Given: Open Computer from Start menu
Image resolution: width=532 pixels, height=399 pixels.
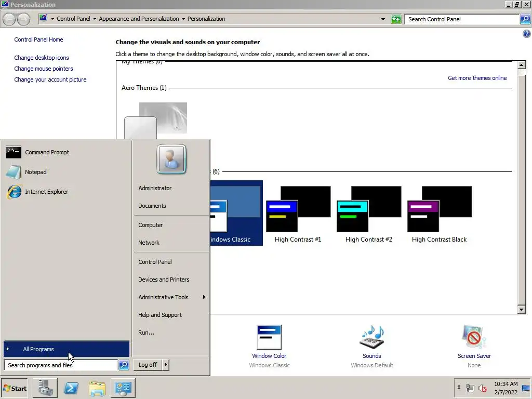Looking at the screenshot, I should pyautogui.click(x=150, y=225).
